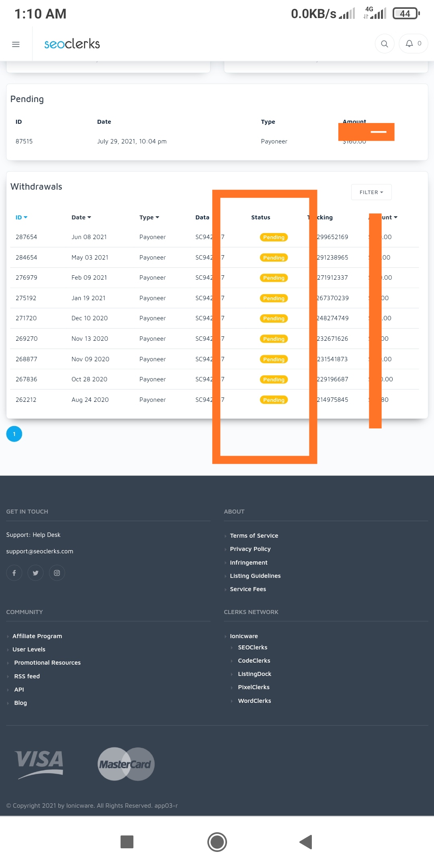Open the hamburger menu
Screen dimensions: 434x868
coord(16,44)
